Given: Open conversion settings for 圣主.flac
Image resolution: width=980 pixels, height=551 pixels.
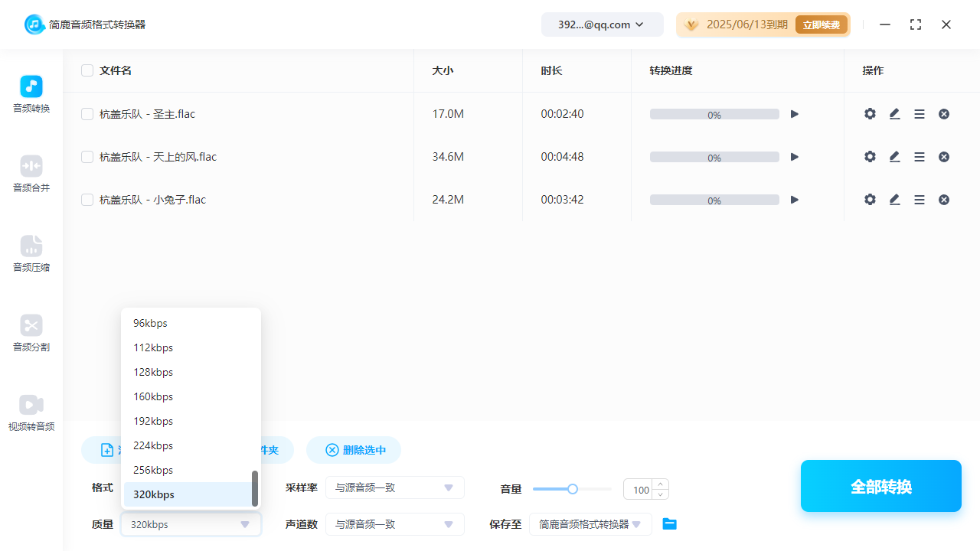Looking at the screenshot, I should 870,113.
